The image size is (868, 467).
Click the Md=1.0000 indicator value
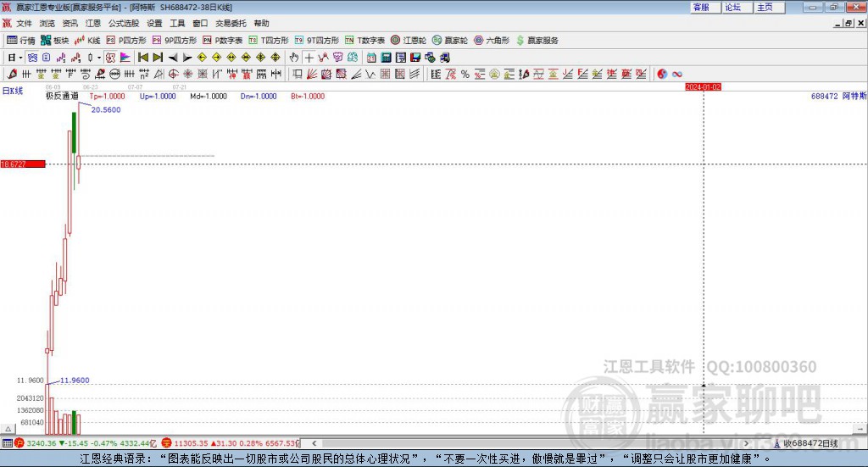209,97
